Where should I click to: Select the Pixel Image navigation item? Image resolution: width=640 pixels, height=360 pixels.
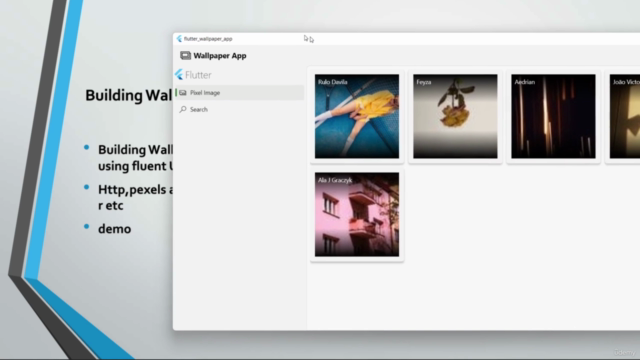[240, 93]
